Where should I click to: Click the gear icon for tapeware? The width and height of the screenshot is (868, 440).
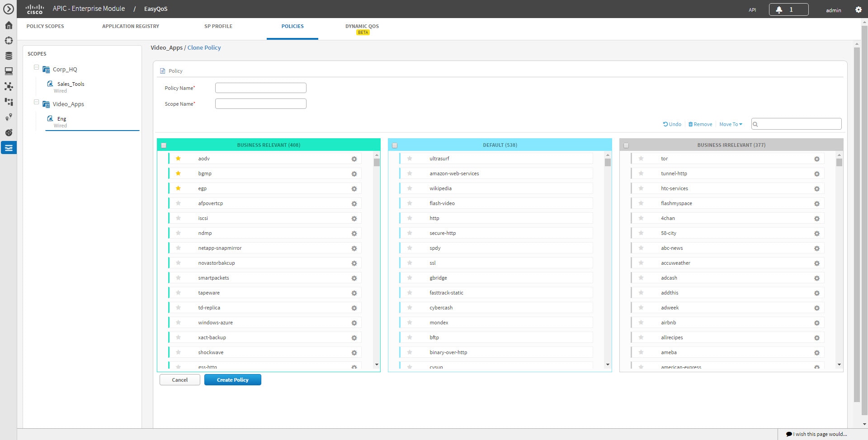tap(354, 293)
